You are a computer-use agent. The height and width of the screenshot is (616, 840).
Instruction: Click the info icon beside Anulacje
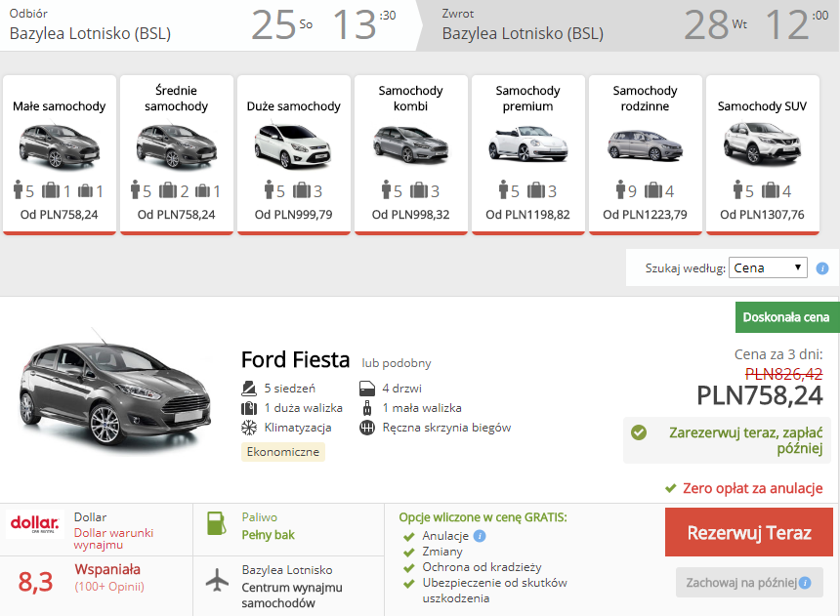tap(480, 536)
